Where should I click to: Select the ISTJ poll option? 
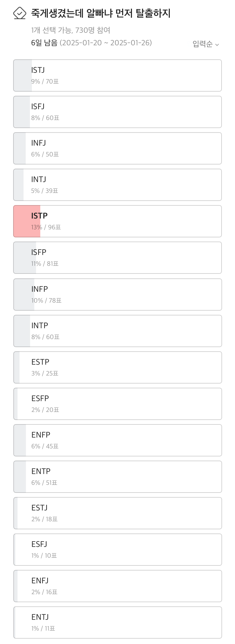point(117,75)
